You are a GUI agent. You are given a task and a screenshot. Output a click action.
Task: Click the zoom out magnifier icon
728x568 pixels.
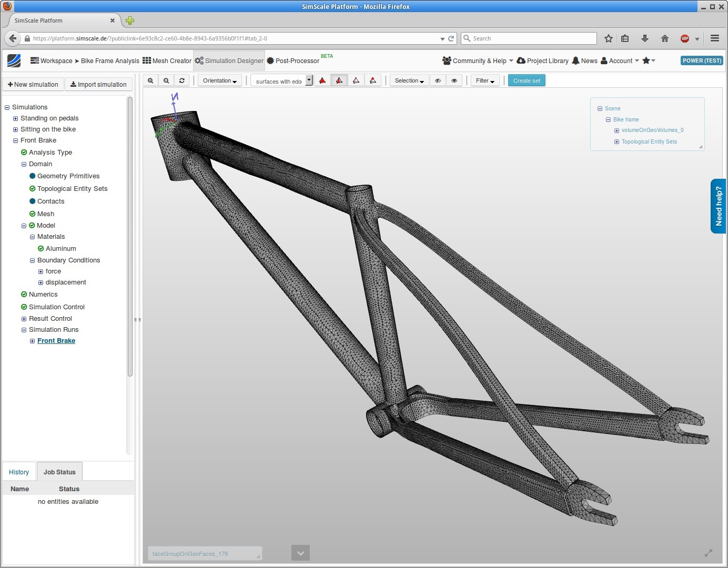[166, 80]
